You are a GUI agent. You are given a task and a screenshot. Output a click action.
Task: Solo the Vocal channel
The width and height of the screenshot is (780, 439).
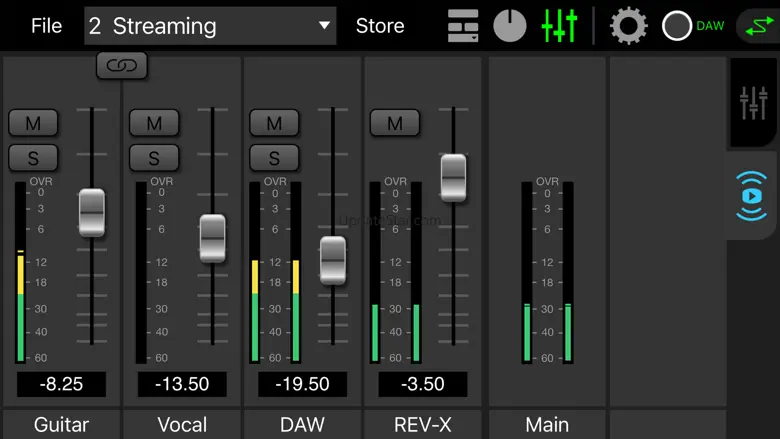tap(154, 158)
